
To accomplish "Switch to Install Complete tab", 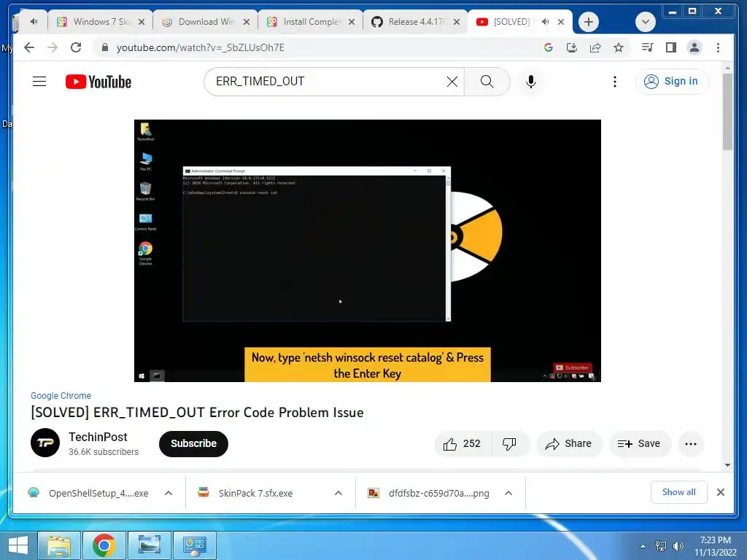I will pyautogui.click(x=311, y=22).
